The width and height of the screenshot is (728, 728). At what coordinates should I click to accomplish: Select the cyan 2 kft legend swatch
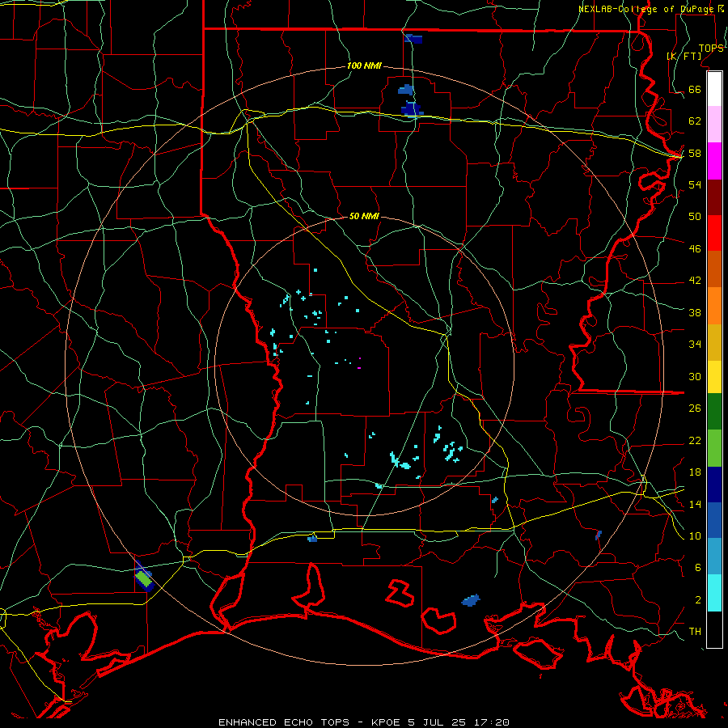click(x=714, y=594)
